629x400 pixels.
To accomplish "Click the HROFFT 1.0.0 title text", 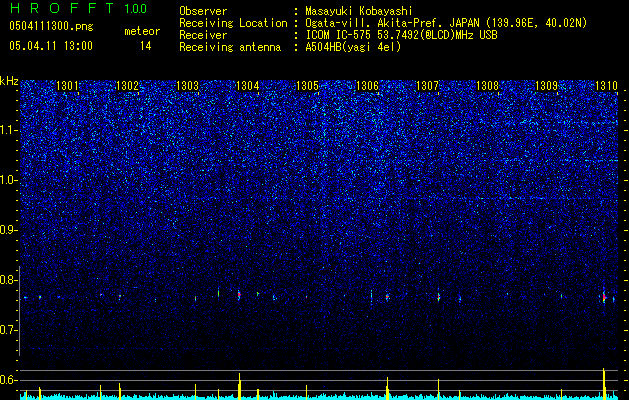I will coord(78,8).
